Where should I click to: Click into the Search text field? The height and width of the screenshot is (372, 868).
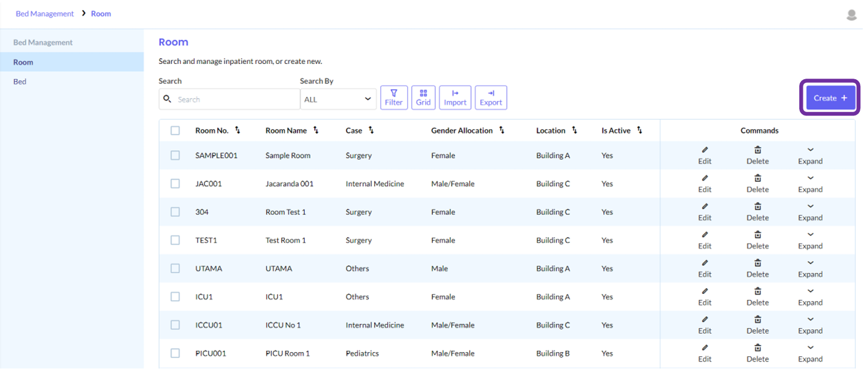229,99
